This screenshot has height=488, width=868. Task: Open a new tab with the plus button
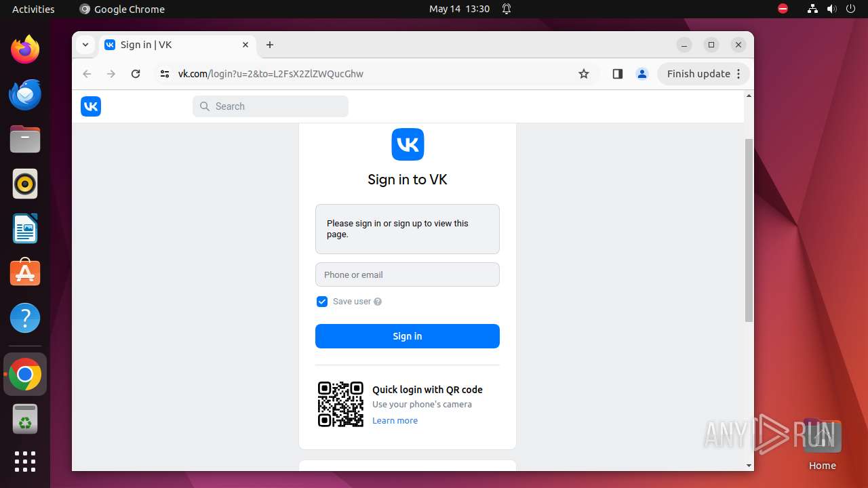click(270, 45)
